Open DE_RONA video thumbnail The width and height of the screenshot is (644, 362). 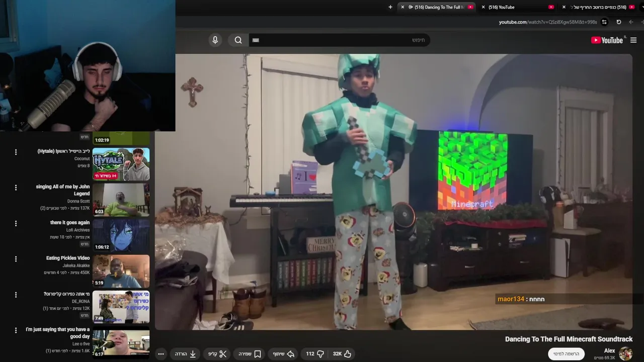coord(121,307)
